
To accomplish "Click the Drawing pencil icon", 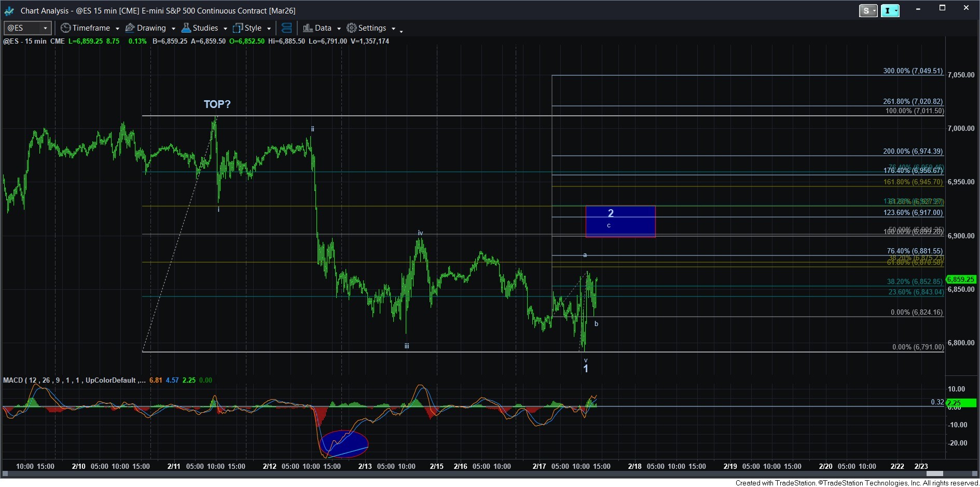I will point(130,28).
